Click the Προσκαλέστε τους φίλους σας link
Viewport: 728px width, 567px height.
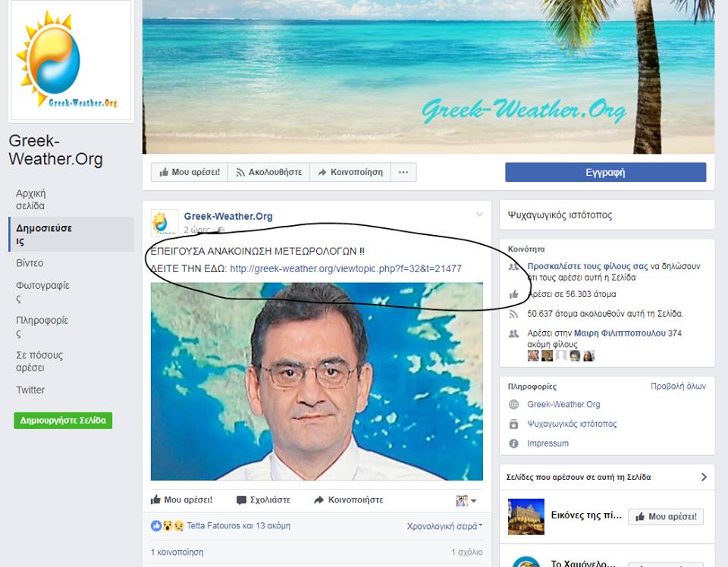[x=587, y=266]
